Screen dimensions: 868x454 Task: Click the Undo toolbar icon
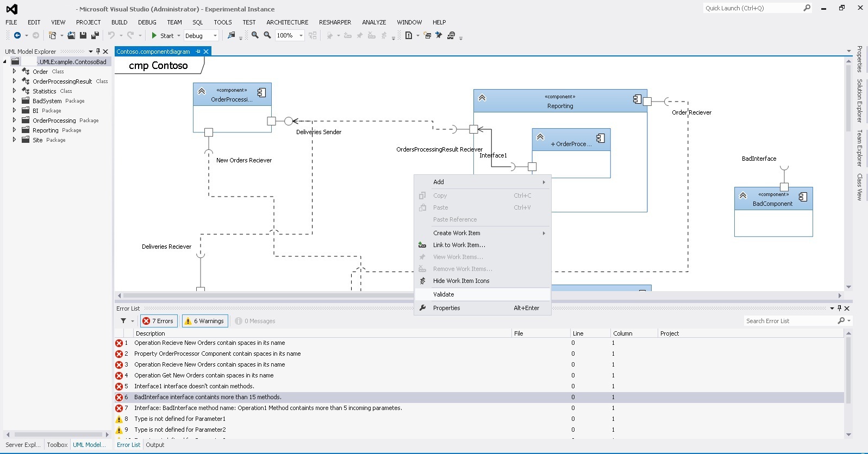point(111,35)
